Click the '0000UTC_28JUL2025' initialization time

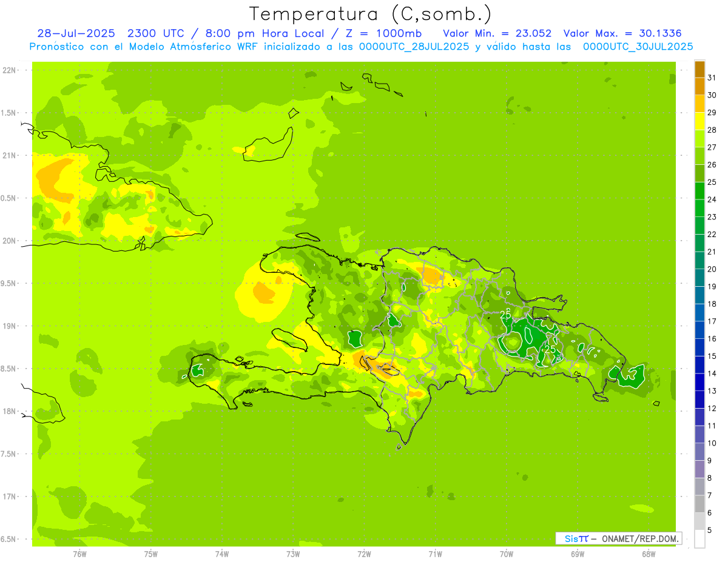[x=414, y=47]
